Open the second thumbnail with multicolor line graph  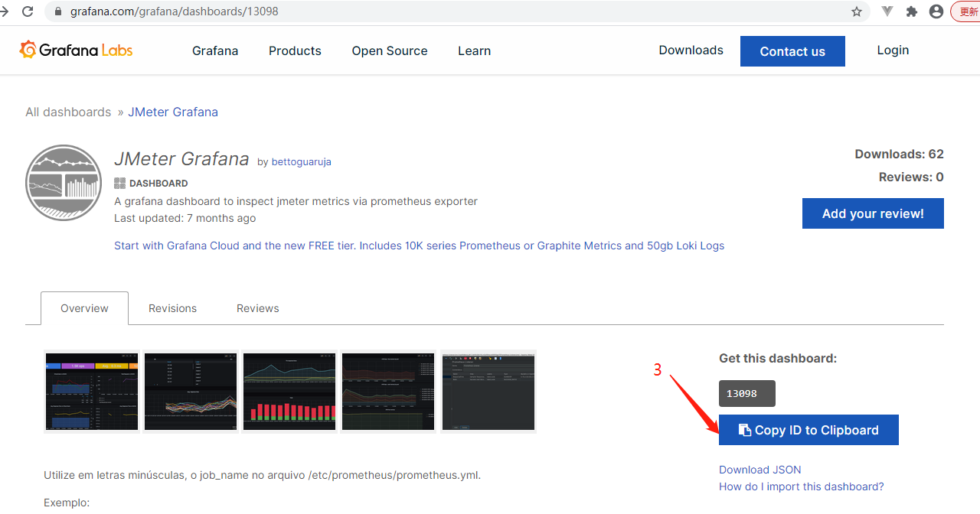coord(191,392)
